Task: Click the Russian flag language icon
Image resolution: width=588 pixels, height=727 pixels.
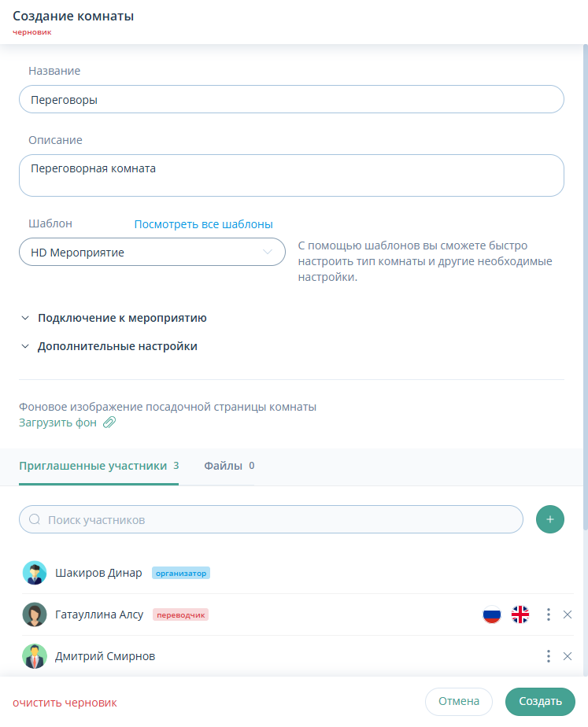Action: point(492,614)
